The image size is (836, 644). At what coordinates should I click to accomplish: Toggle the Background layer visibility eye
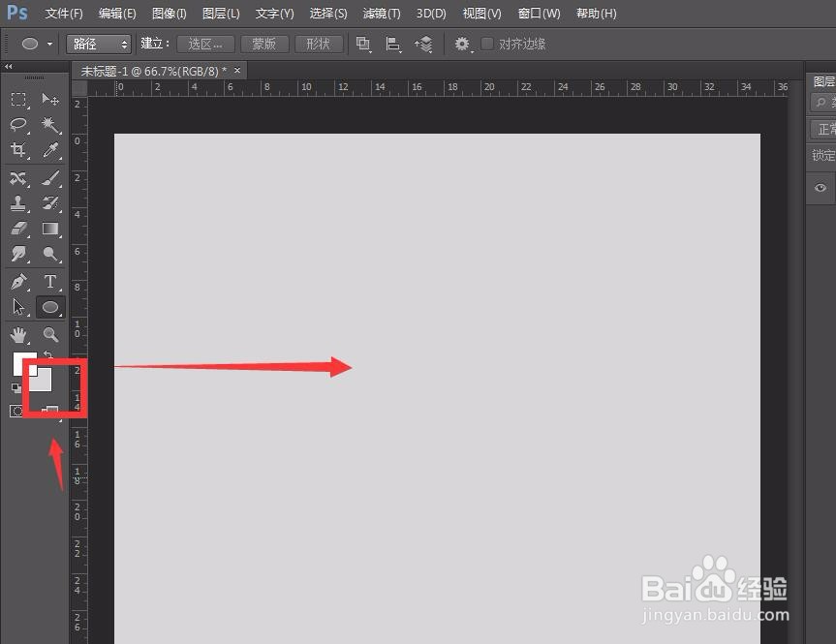click(820, 188)
